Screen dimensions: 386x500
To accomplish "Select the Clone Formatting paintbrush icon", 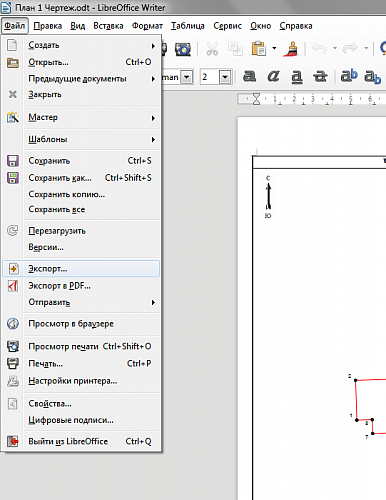I will click(x=291, y=49).
